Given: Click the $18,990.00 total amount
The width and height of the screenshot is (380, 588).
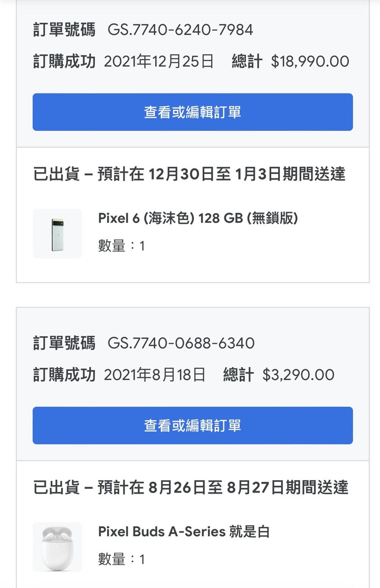Looking at the screenshot, I should pos(310,61).
